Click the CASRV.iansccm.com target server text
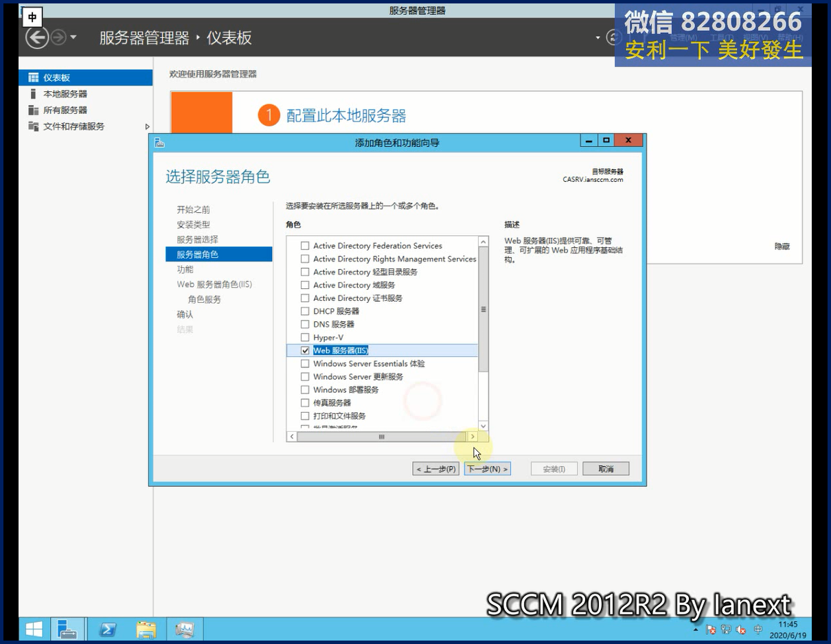This screenshot has height=644, width=831. coord(593,180)
